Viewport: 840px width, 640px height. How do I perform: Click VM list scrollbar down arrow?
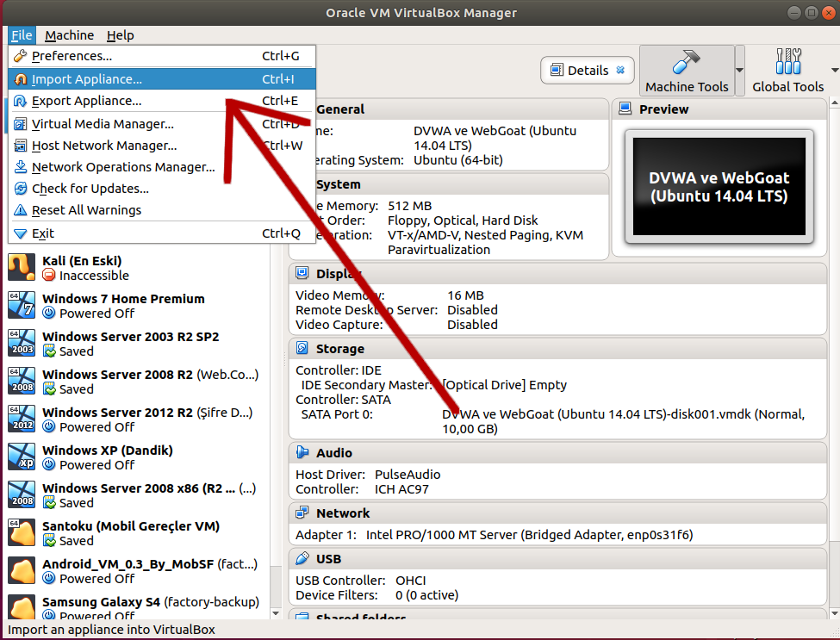click(276, 614)
